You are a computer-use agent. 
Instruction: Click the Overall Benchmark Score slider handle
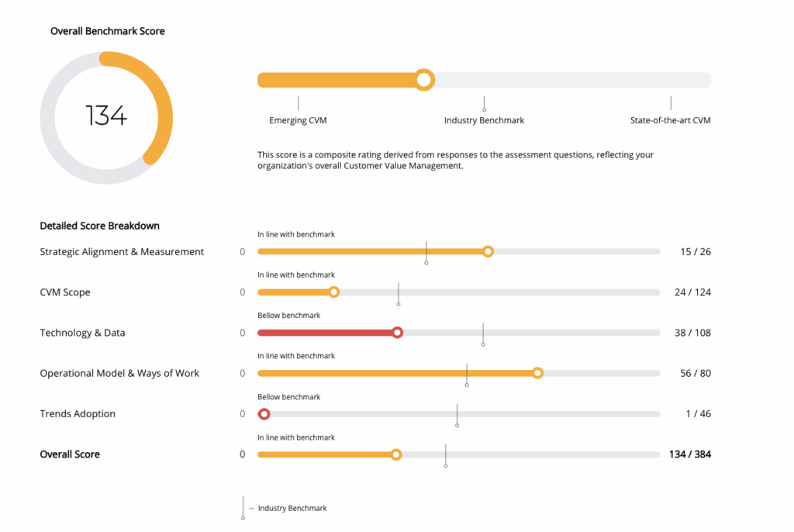click(423, 80)
